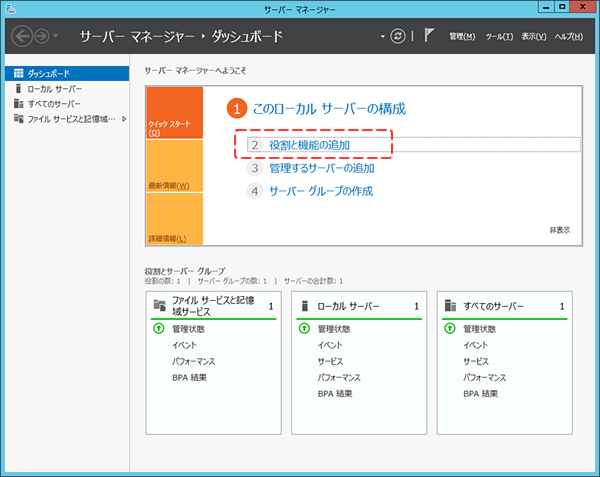Open the ツール(T) menu
Image resolution: width=600 pixels, height=477 pixels.
(499, 36)
